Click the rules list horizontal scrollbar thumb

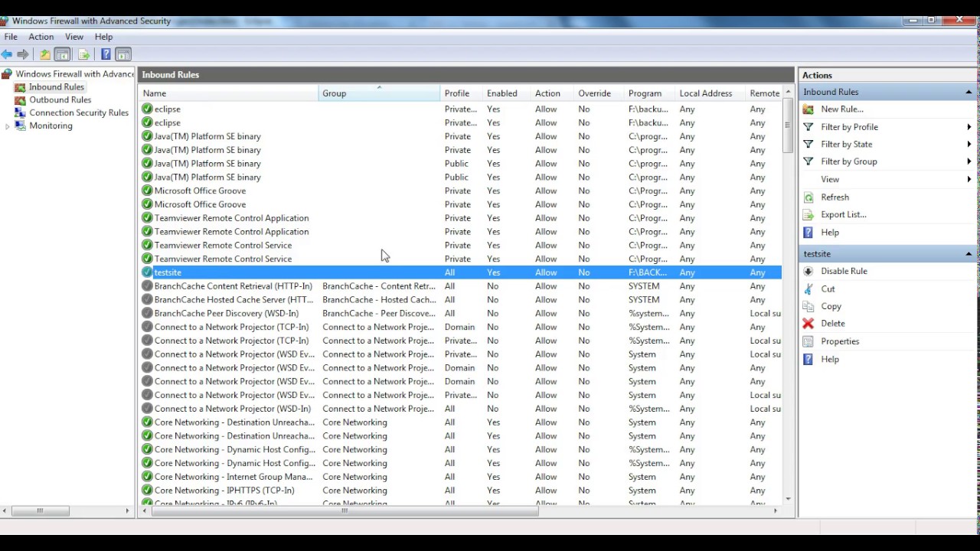click(345, 511)
